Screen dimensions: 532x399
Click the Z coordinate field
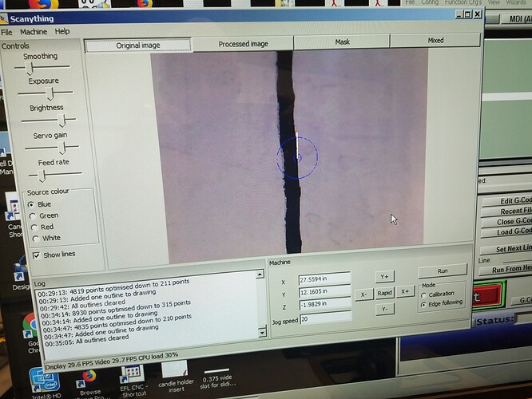[x=325, y=304]
